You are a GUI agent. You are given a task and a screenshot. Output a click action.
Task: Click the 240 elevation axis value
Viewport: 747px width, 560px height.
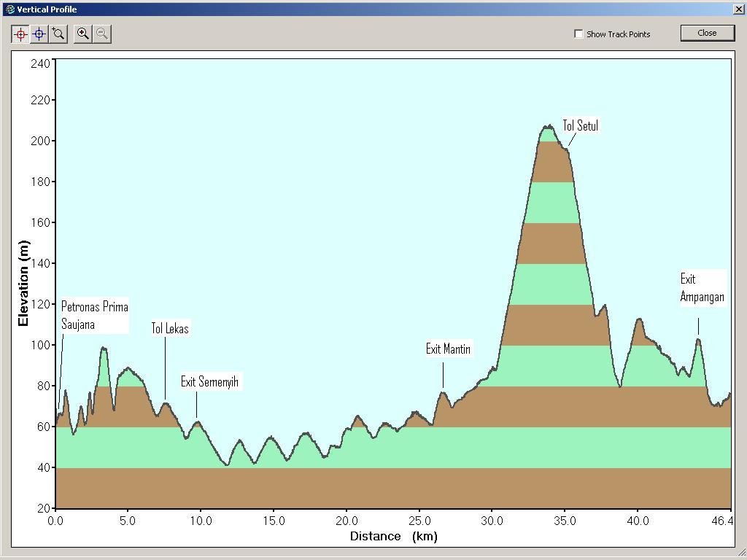point(40,63)
